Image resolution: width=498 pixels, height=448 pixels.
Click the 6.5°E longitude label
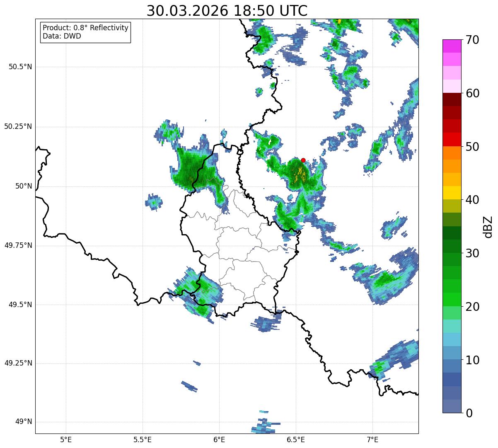296,439
